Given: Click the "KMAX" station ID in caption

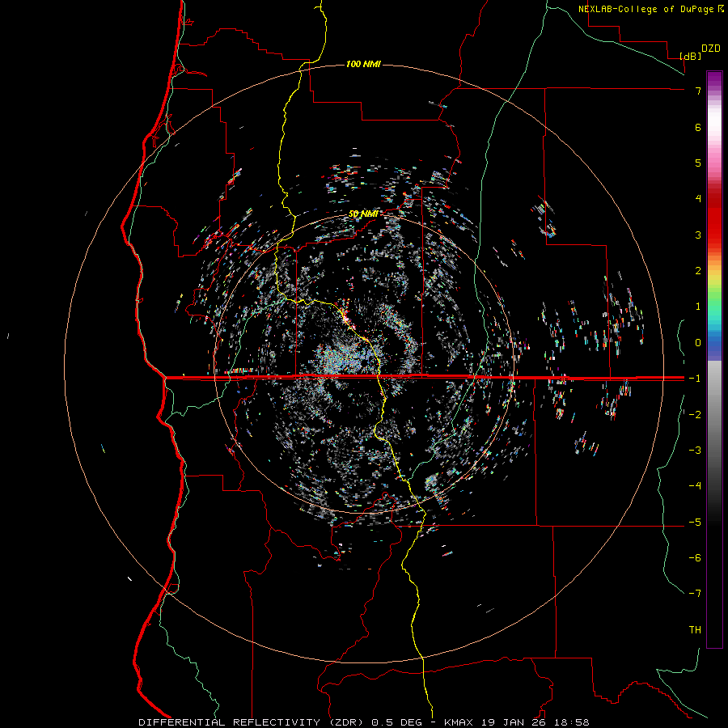Looking at the screenshot, I should point(459,722).
